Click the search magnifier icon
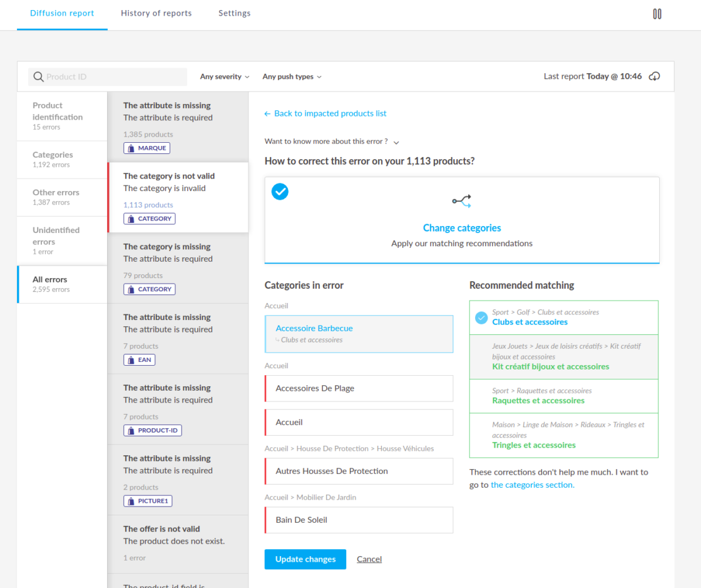Image resolution: width=701 pixels, height=588 pixels. [38, 76]
